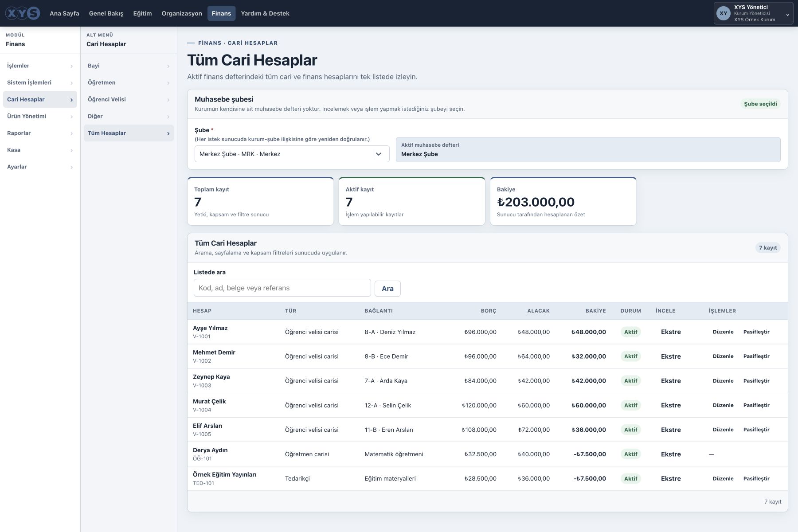Click the XY user avatar
Image resolution: width=798 pixels, height=532 pixels.
[724, 13]
